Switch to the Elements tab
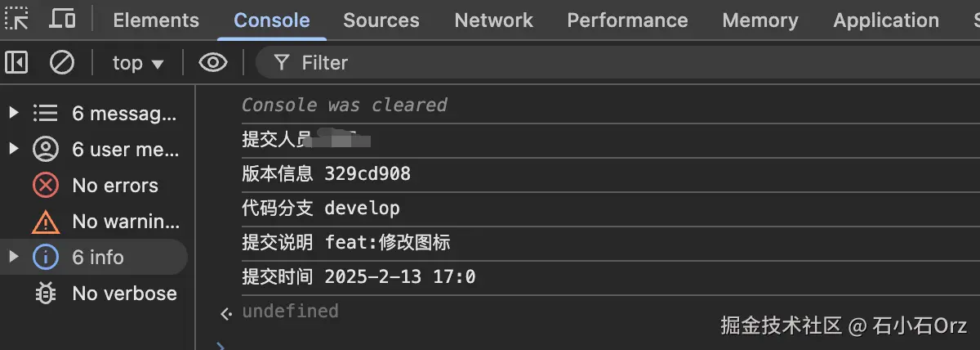Screen dimensions: 980x350 (156, 20)
